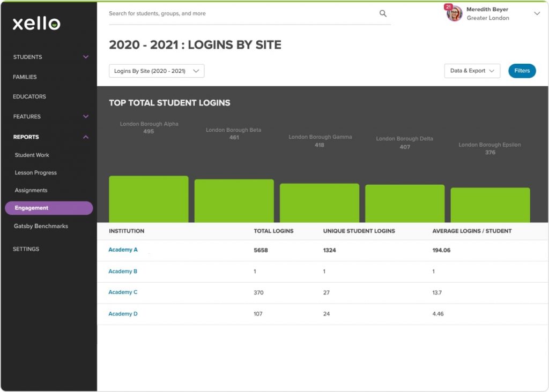
Task: View Academy A institution details
Action: 123,250
